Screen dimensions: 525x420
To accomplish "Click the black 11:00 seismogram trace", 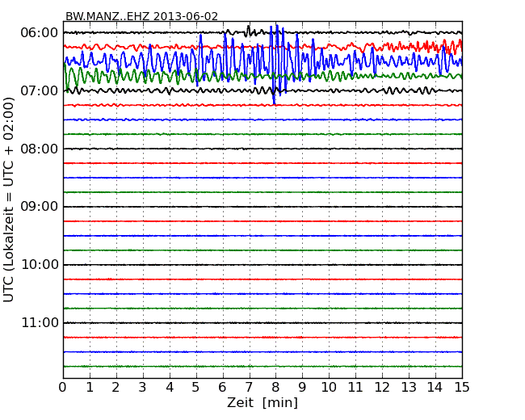I will pyautogui.click(x=262, y=323).
